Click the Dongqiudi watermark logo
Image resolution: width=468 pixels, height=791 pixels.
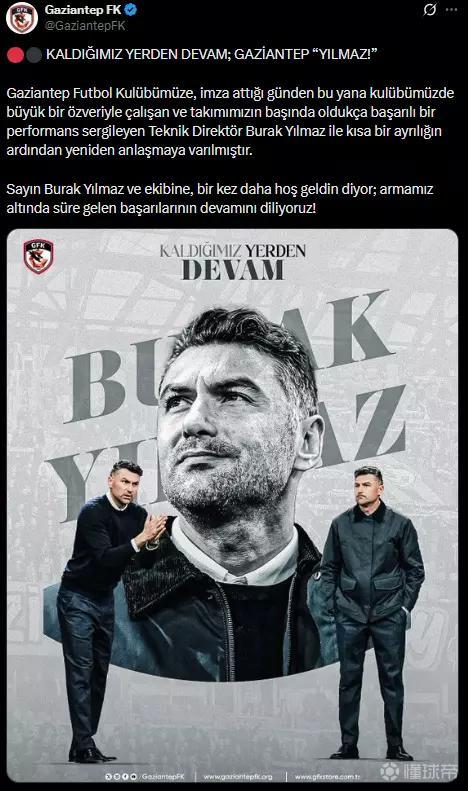tap(418, 772)
